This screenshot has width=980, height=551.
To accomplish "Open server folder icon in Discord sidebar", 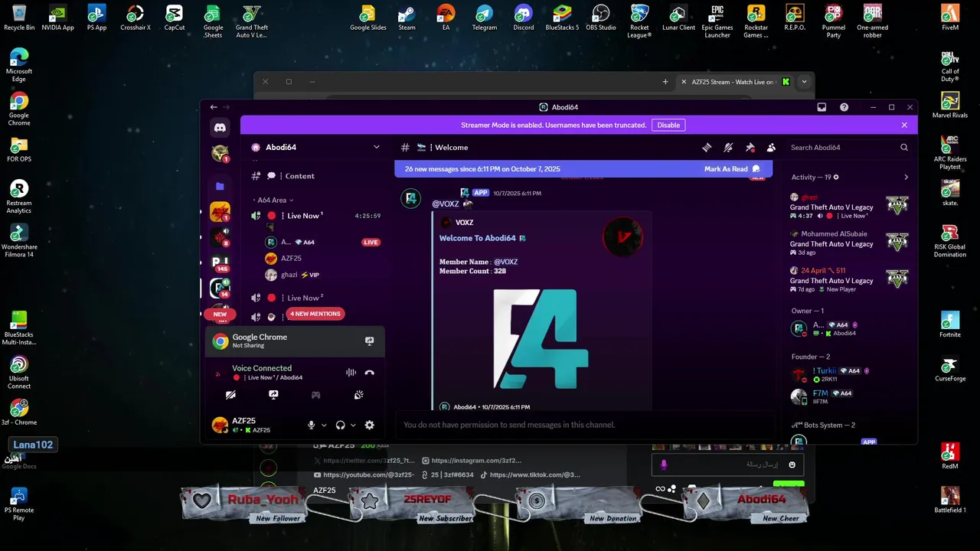I will pyautogui.click(x=220, y=186).
